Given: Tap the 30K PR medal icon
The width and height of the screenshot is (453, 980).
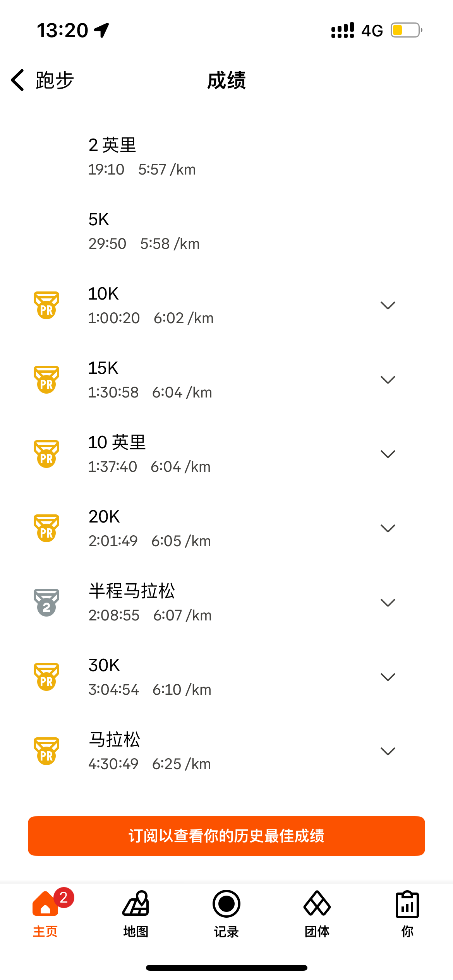Looking at the screenshot, I should (46, 677).
